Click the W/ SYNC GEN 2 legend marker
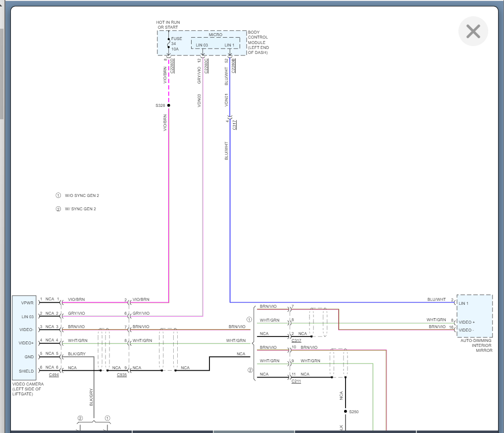Screen dimensions: 504x433 pos(58,209)
